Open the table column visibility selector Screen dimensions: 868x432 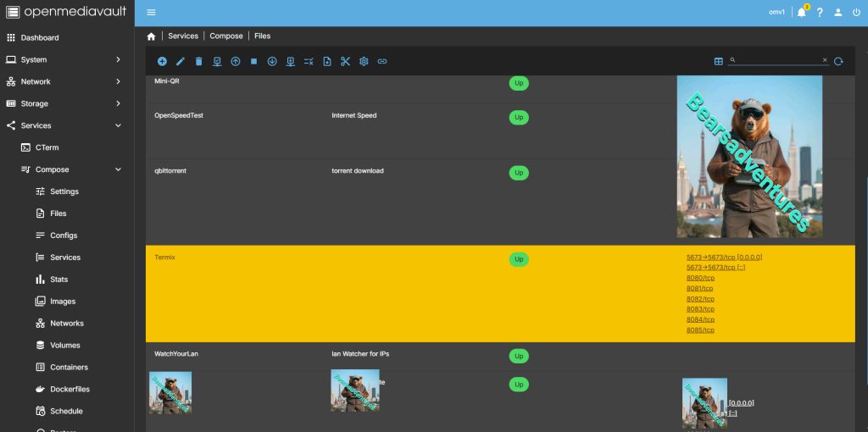[718, 61]
